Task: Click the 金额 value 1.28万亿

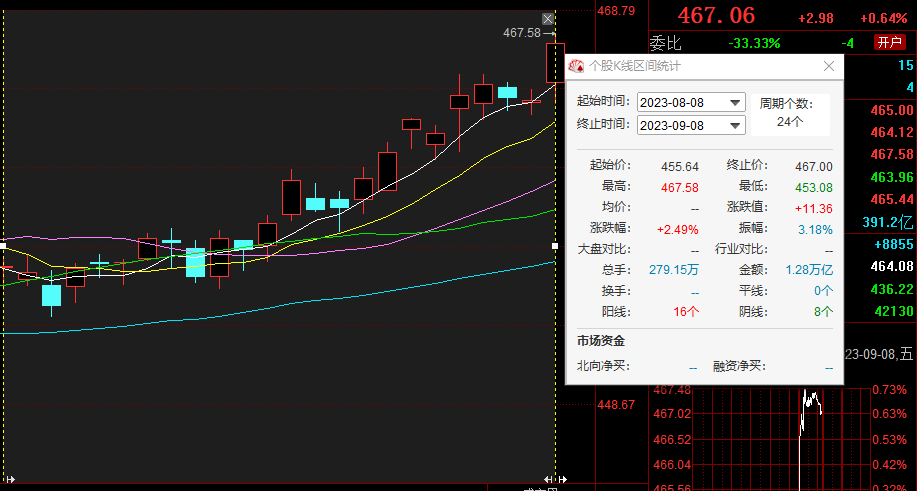Action: [809, 270]
